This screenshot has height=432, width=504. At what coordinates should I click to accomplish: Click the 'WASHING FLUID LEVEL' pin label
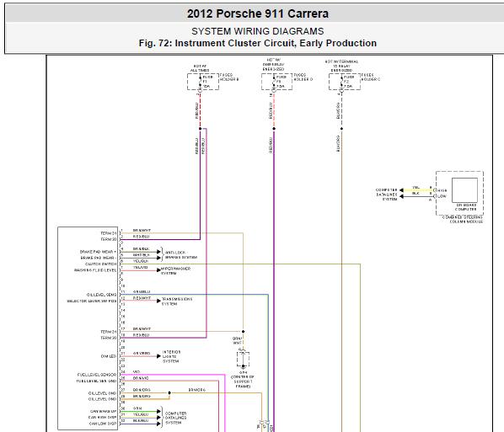pyautogui.click(x=95, y=270)
